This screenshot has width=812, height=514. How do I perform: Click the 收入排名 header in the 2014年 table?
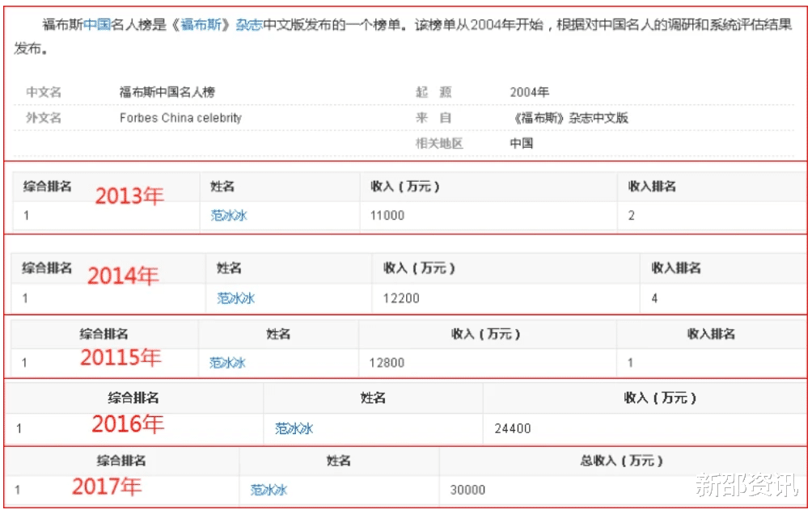(676, 268)
